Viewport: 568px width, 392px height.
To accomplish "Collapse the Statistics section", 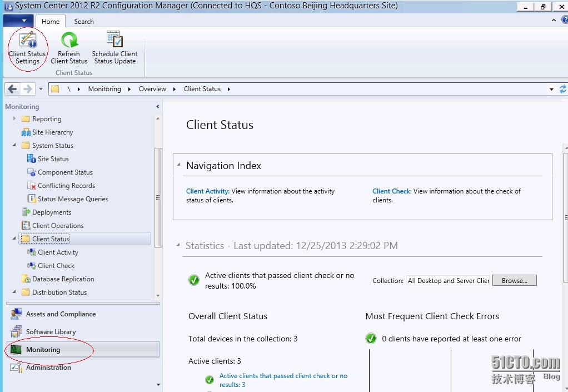I will [178, 245].
